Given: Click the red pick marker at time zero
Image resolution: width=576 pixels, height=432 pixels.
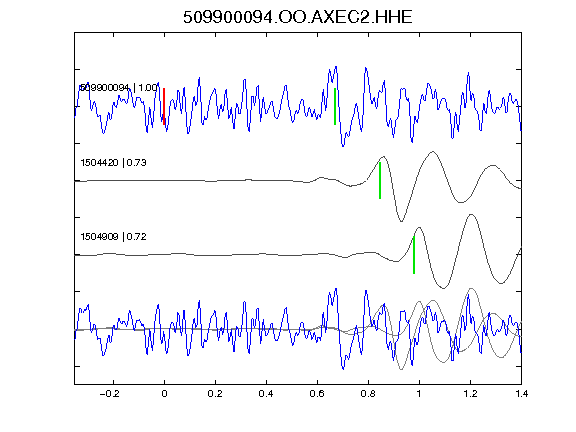Looking at the screenshot, I should [x=164, y=107].
